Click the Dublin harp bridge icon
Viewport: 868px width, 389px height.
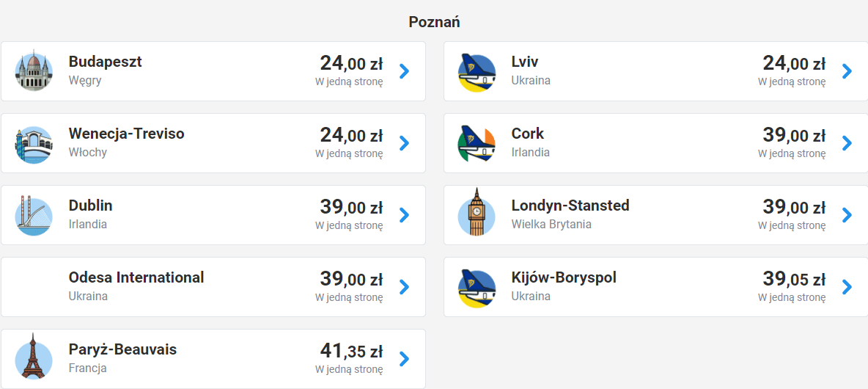click(34, 215)
